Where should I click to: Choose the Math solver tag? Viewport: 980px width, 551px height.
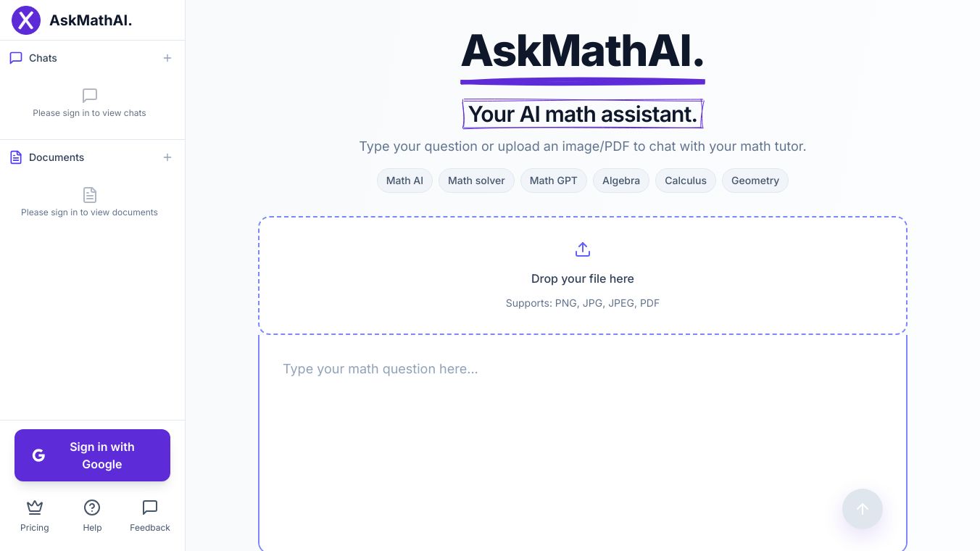pyautogui.click(x=476, y=181)
